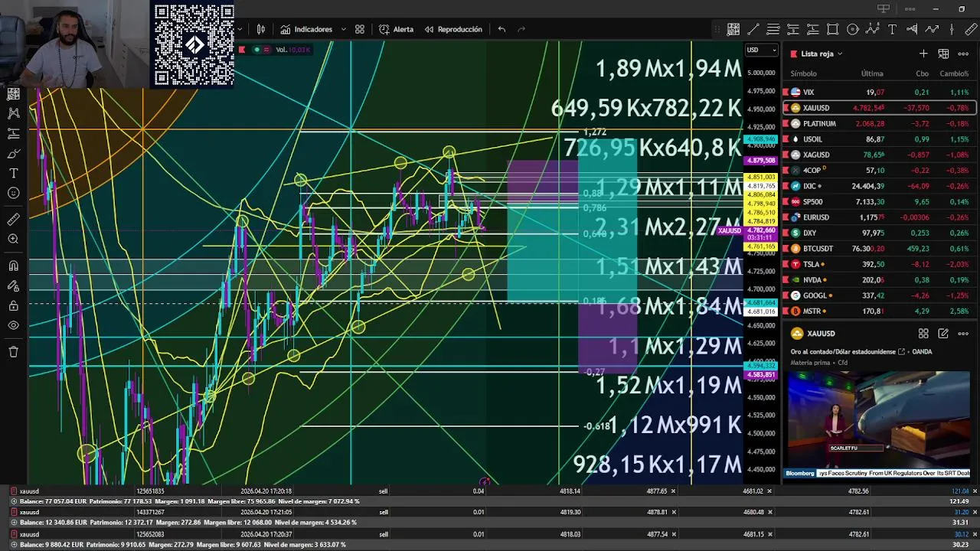The height and width of the screenshot is (551, 980).
Task: Open the window's display settings monitor icon
Action: (x=884, y=9)
